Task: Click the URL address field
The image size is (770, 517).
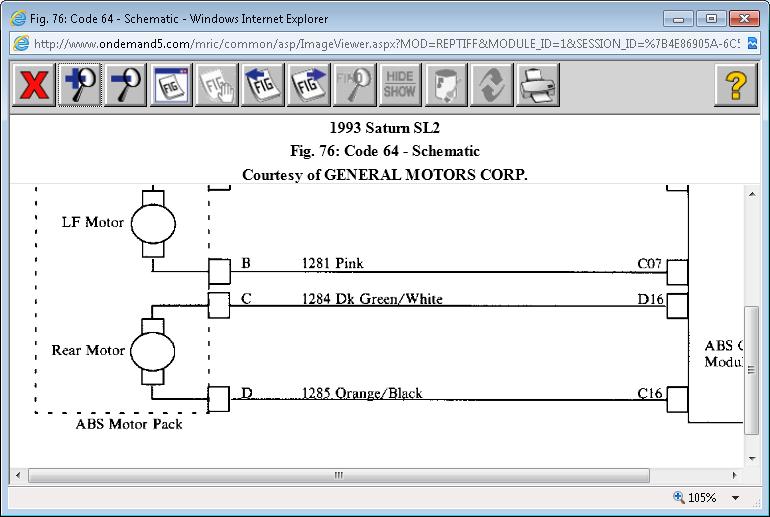Action: click(x=380, y=43)
